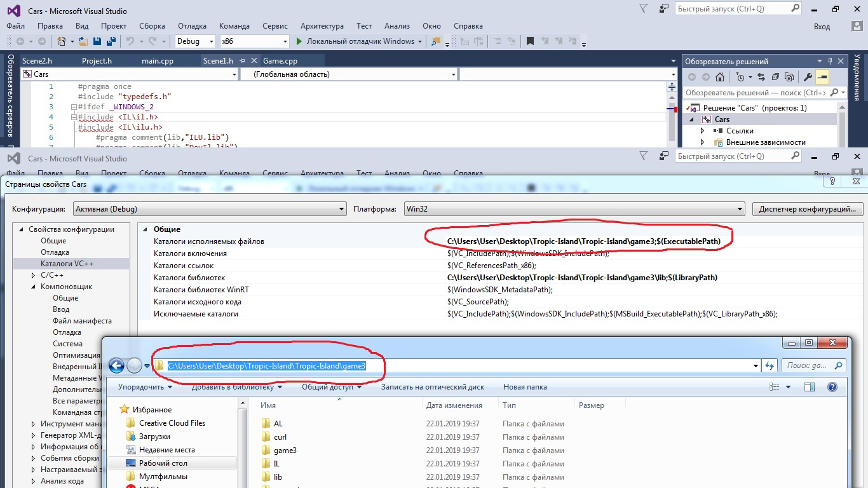Open the Cars scope dropdown above the editor
Screen dimensions: 868x488
130,74
